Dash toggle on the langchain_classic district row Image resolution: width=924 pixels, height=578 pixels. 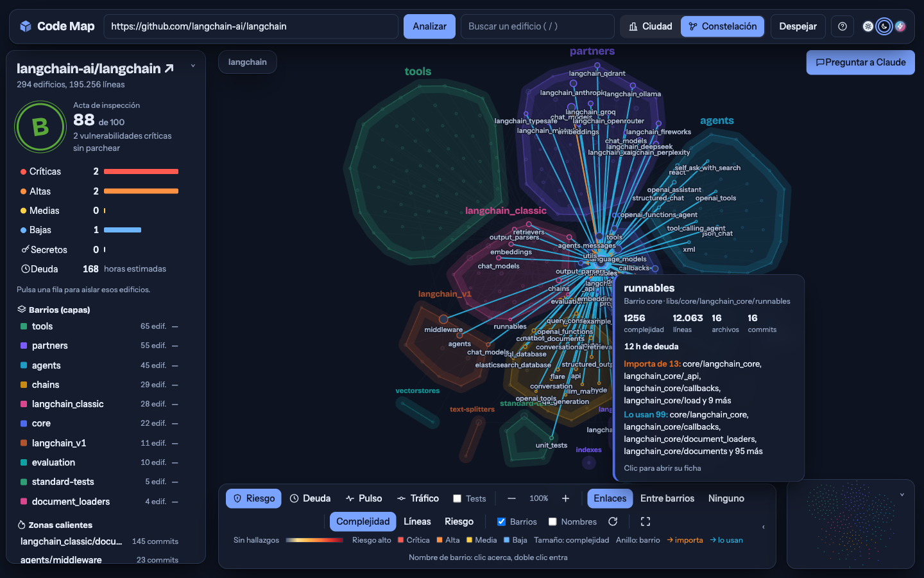pos(175,404)
